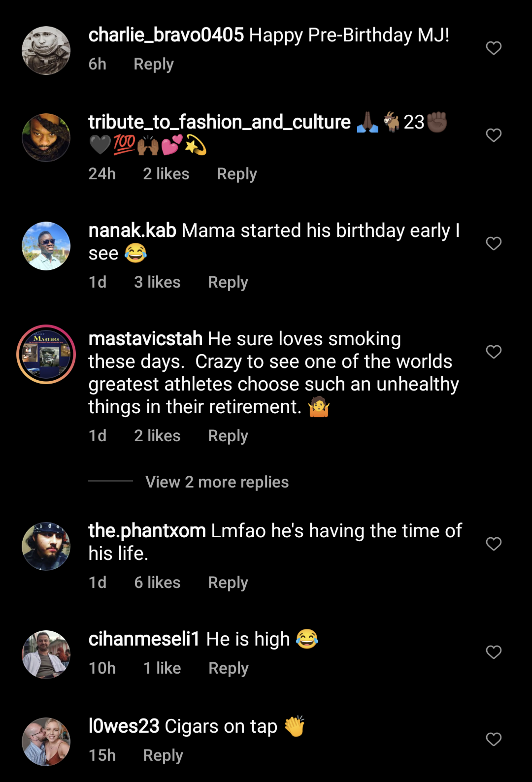Image resolution: width=532 pixels, height=782 pixels.
Task: Reply to l0wes23's comment
Action: pyautogui.click(x=163, y=755)
